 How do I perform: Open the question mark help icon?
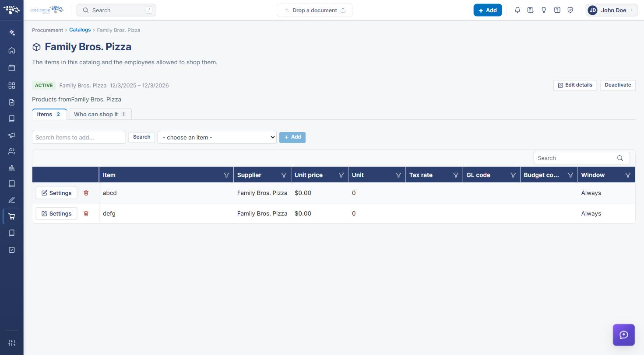(x=557, y=10)
